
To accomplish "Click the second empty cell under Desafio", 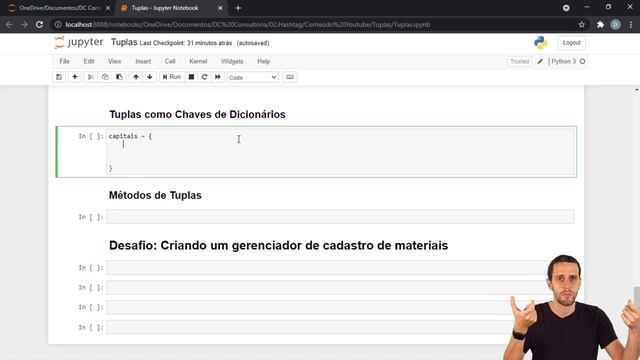I will [327, 288].
